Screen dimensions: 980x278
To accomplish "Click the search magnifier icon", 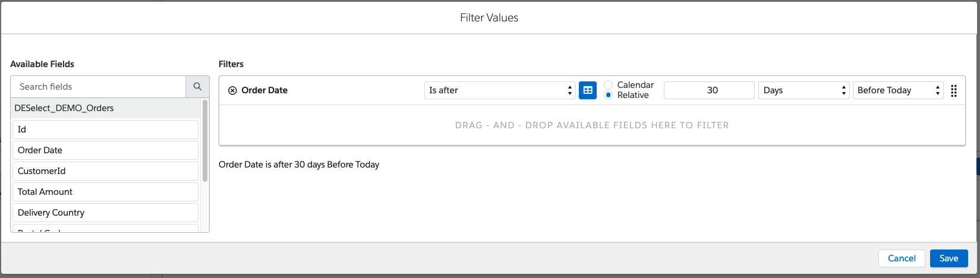I will pos(197,87).
